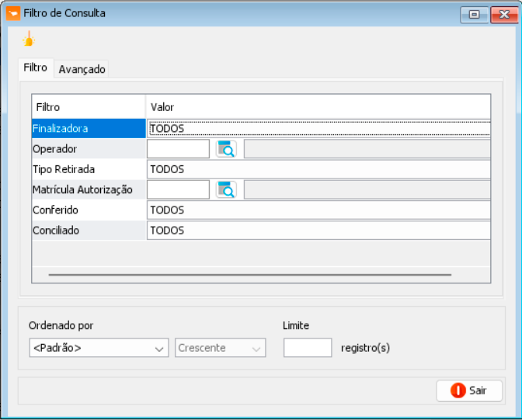
Task: Click the Valor column header
Action: click(318, 107)
